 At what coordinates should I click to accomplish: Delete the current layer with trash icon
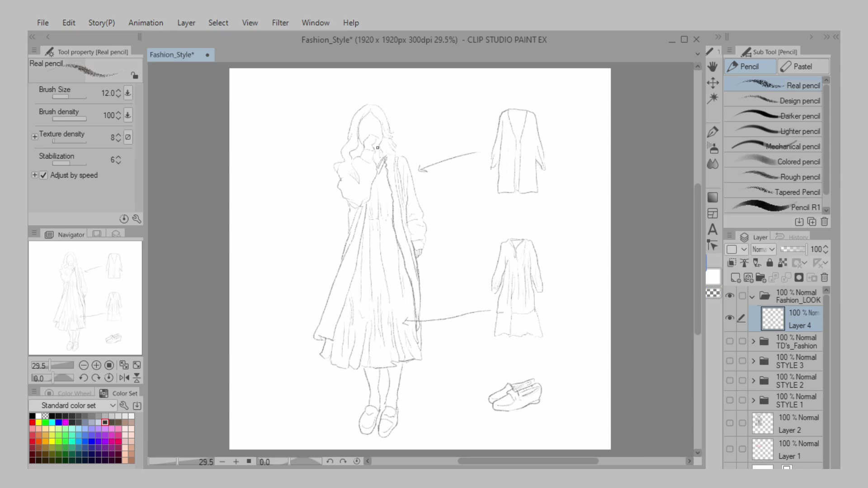click(825, 278)
